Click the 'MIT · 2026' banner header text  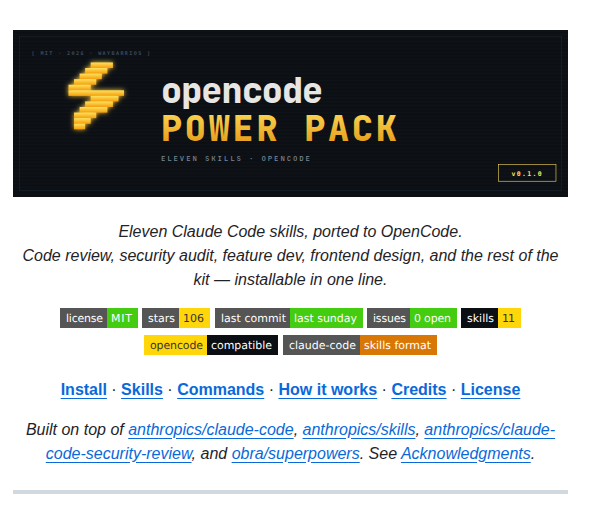click(x=91, y=53)
